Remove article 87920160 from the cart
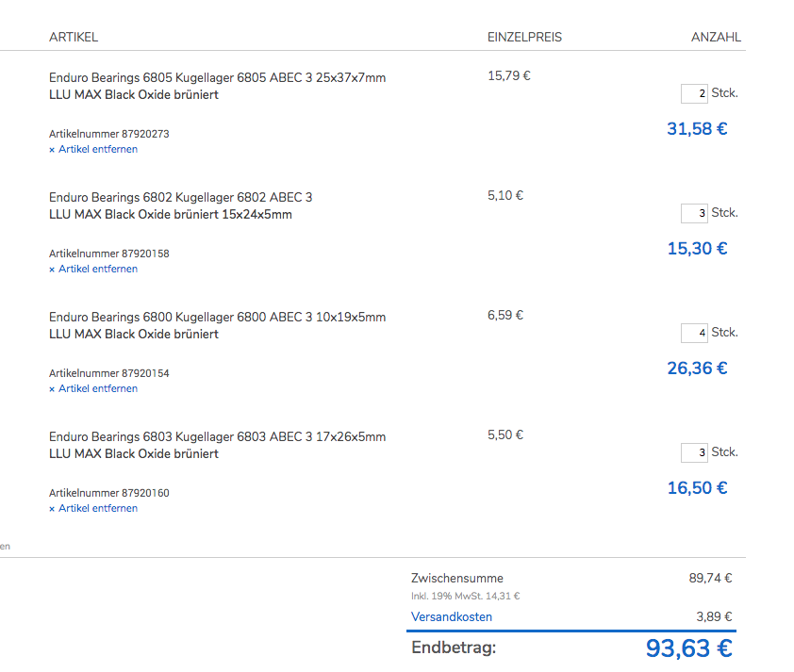Image resolution: width=794 pixels, height=672 pixels. [93, 508]
